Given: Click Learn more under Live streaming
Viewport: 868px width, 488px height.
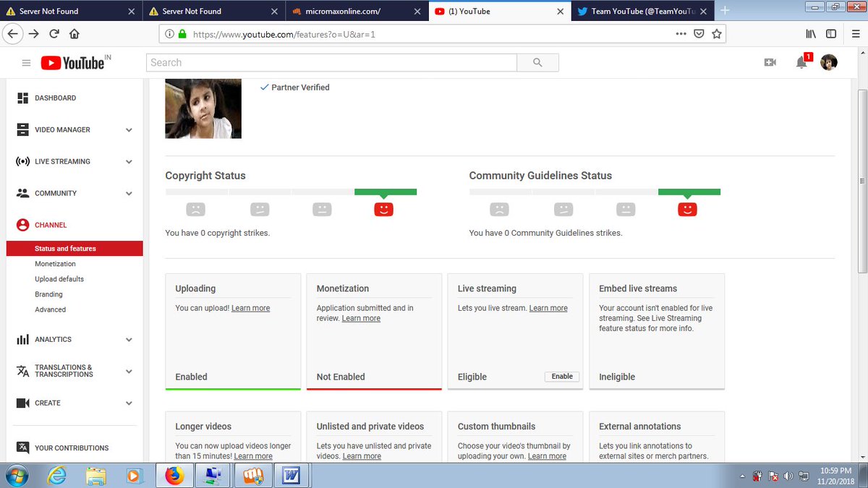Looking at the screenshot, I should [x=548, y=308].
